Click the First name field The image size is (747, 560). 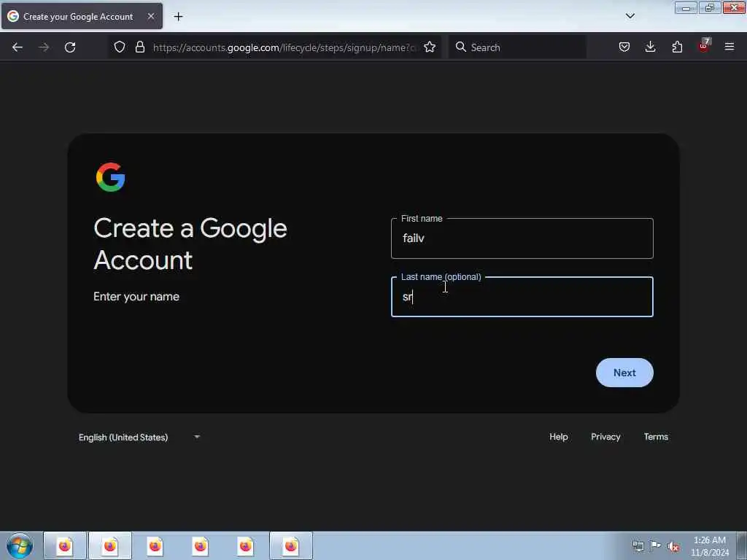click(522, 238)
